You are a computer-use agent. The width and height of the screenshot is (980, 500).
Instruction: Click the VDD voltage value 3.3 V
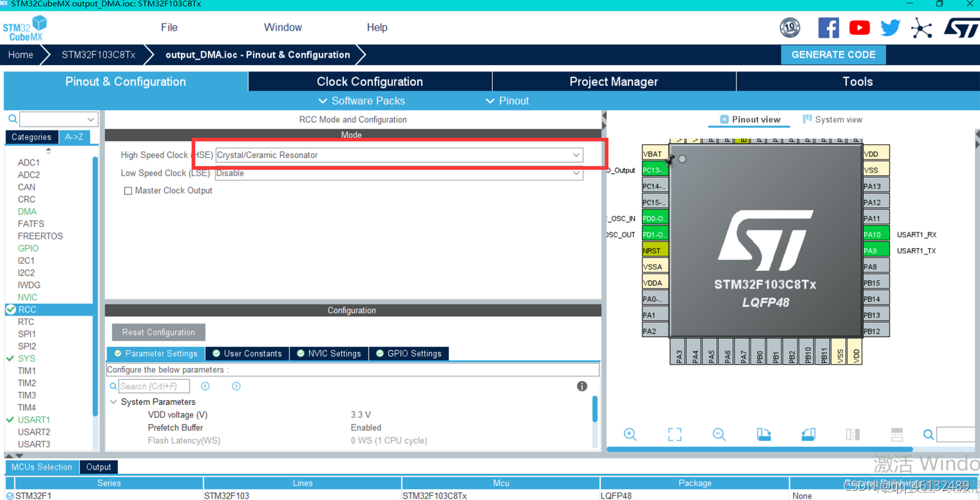point(361,415)
